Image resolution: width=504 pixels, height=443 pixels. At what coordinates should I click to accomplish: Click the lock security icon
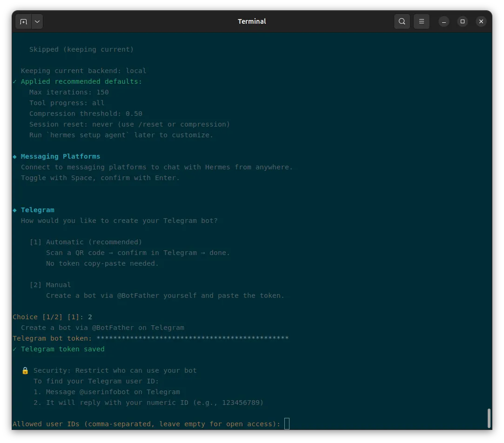click(x=25, y=371)
